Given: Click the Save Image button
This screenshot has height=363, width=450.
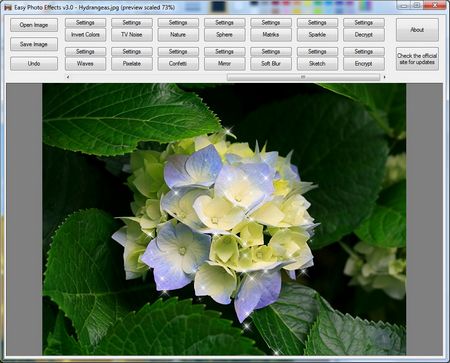Looking at the screenshot, I should click(x=34, y=44).
